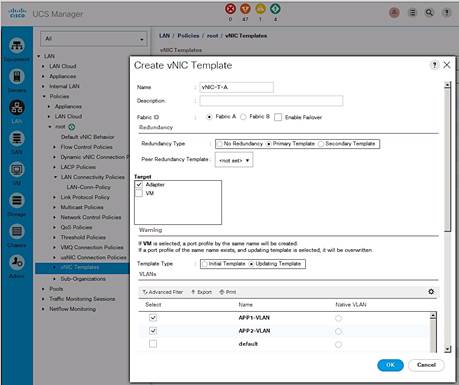Click Export in the VLANs toolbar
This screenshot has width=459, height=385.
[201, 292]
